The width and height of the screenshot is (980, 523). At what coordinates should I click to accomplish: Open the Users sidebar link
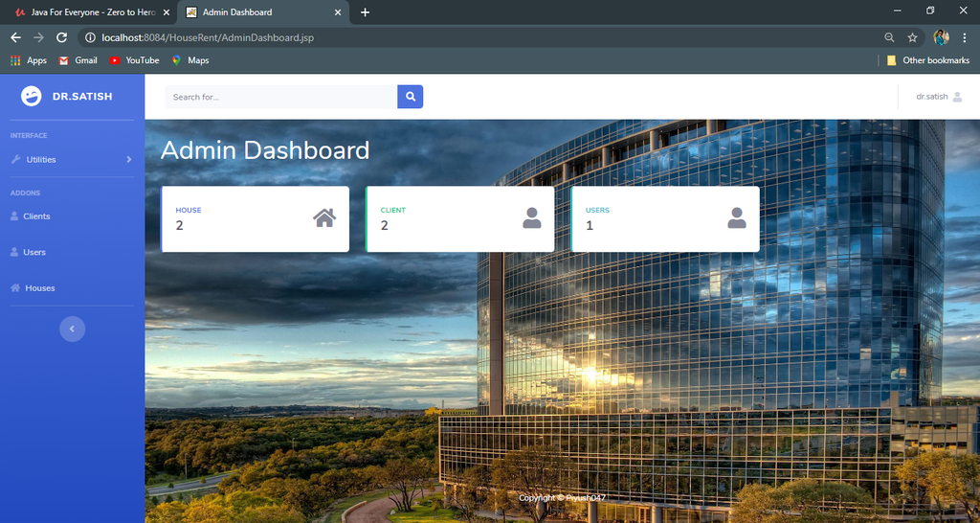click(x=33, y=252)
